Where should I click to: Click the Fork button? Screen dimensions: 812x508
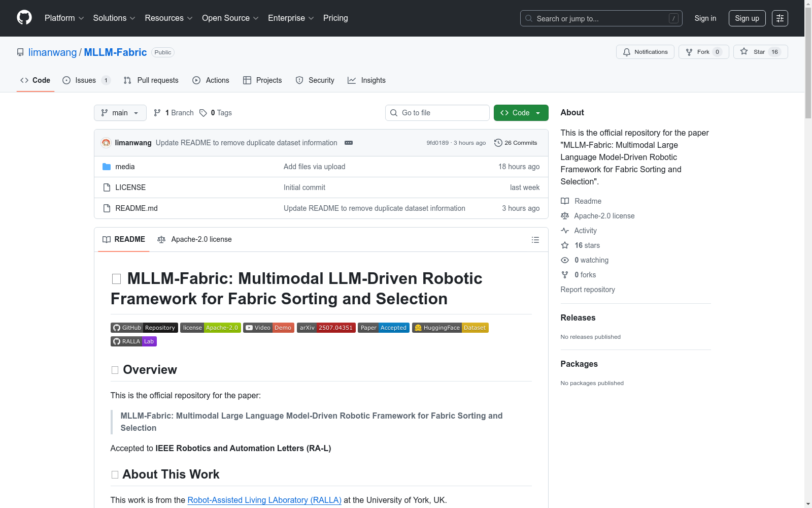(x=703, y=52)
